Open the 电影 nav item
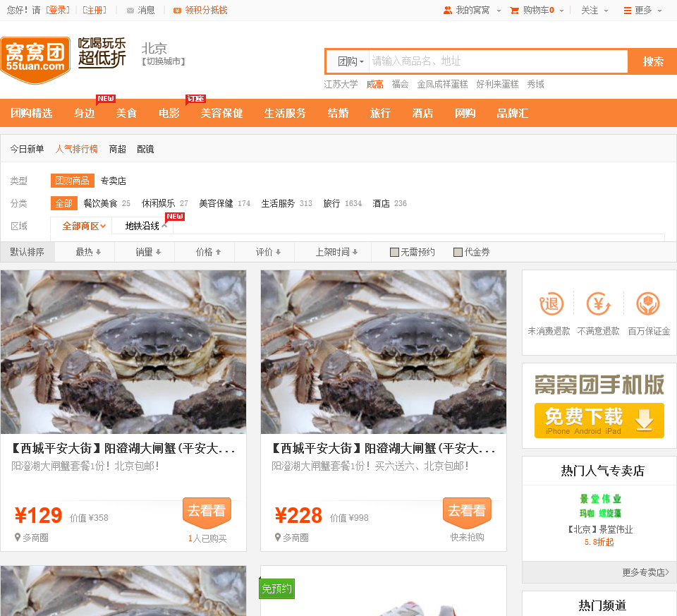 pyautogui.click(x=169, y=113)
